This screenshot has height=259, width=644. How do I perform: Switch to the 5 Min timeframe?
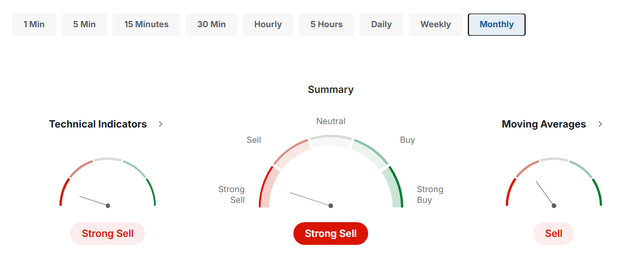coord(84,24)
